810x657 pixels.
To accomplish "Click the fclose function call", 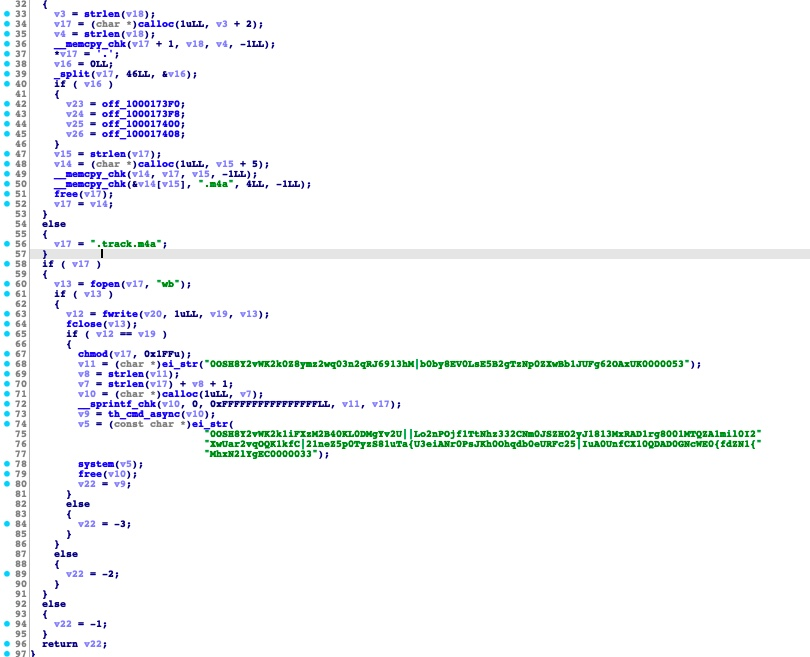I will 84,324.
